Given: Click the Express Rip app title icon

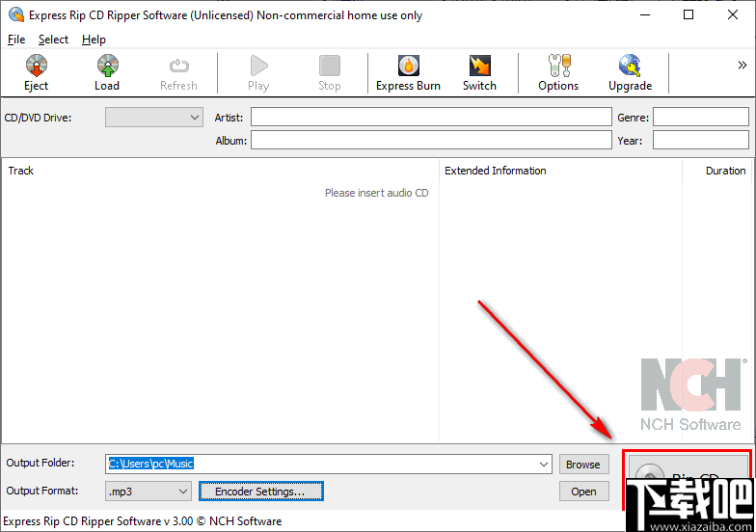Looking at the screenshot, I should coord(15,14).
